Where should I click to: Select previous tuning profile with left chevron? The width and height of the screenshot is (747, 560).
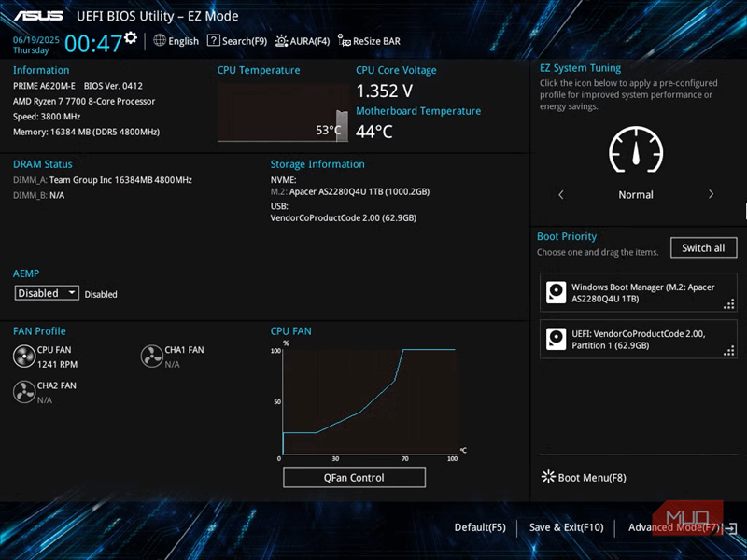pos(561,195)
